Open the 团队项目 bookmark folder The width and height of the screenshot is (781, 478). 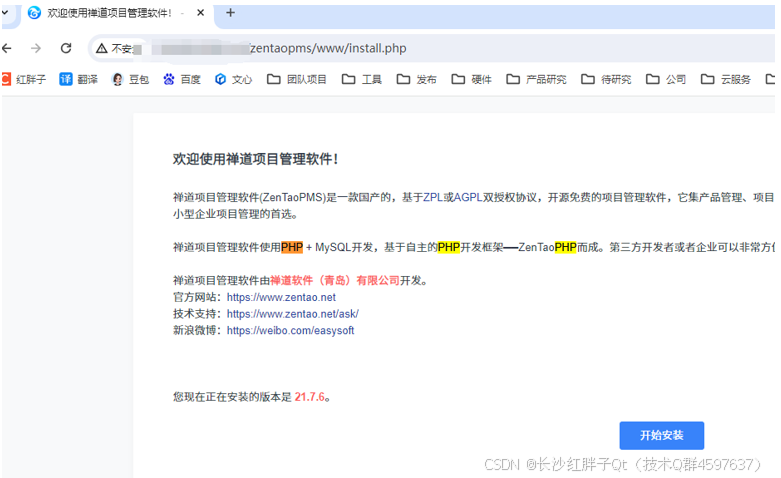click(x=297, y=79)
